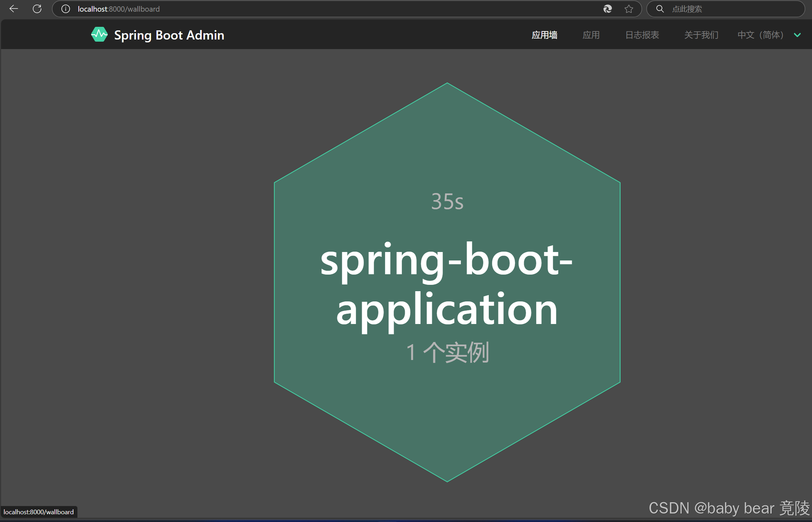The width and height of the screenshot is (812, 522).
Task: Select the 应用墙 navigation item
Action: (x=544, y=35)
